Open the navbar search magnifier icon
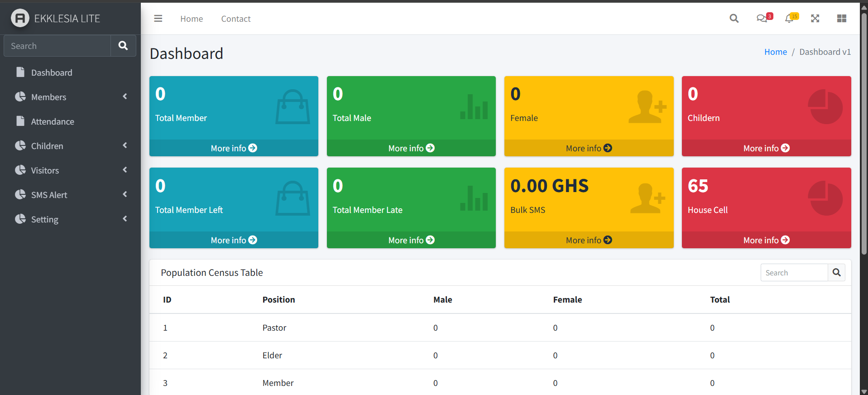 pos(734,19)
